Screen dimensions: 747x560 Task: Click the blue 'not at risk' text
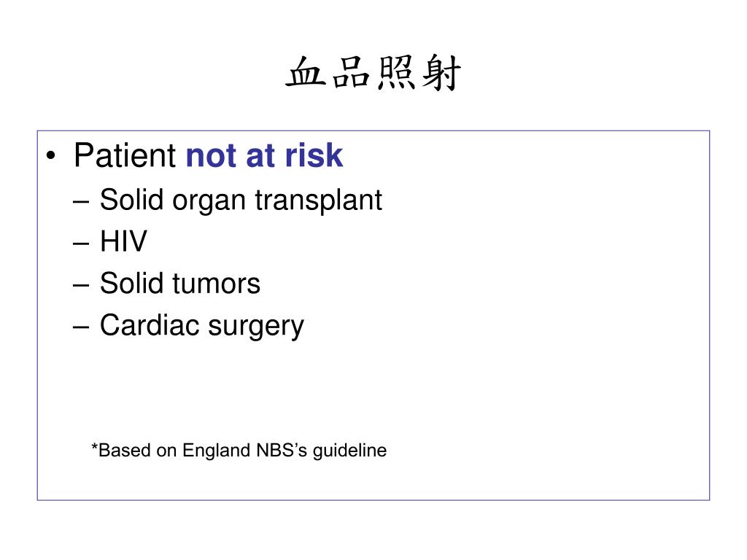(x=264, y=155)
